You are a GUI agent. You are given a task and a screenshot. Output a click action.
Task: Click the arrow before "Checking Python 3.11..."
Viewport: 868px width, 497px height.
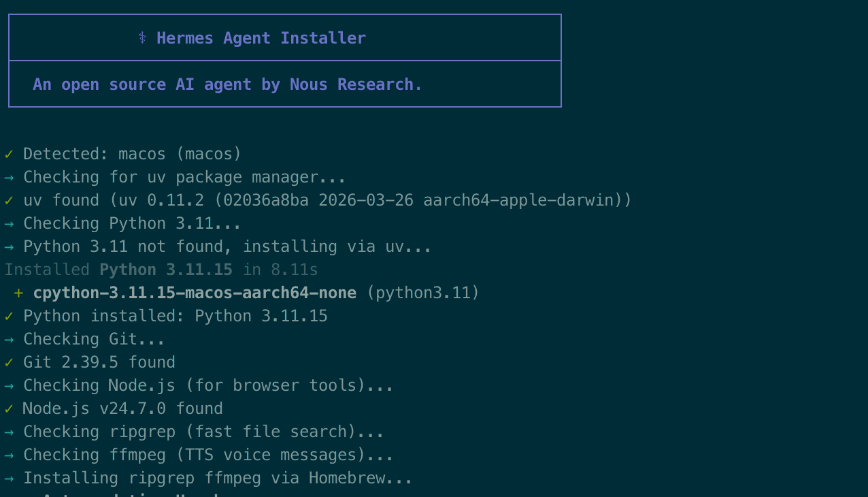coord(9,224)
